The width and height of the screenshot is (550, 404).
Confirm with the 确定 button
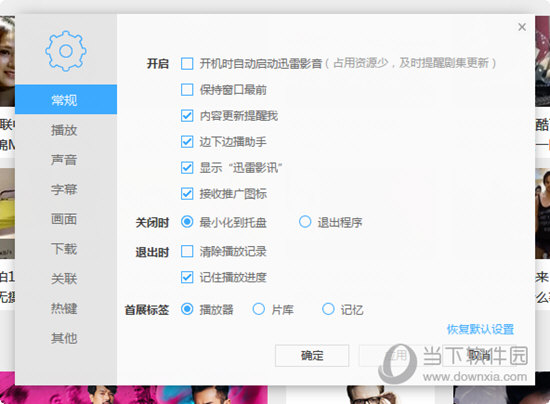312,356
